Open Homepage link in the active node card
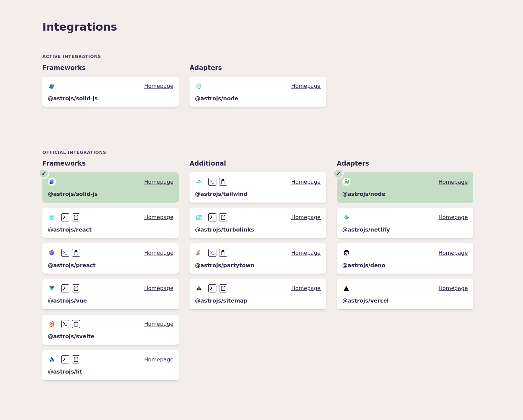 306,86
